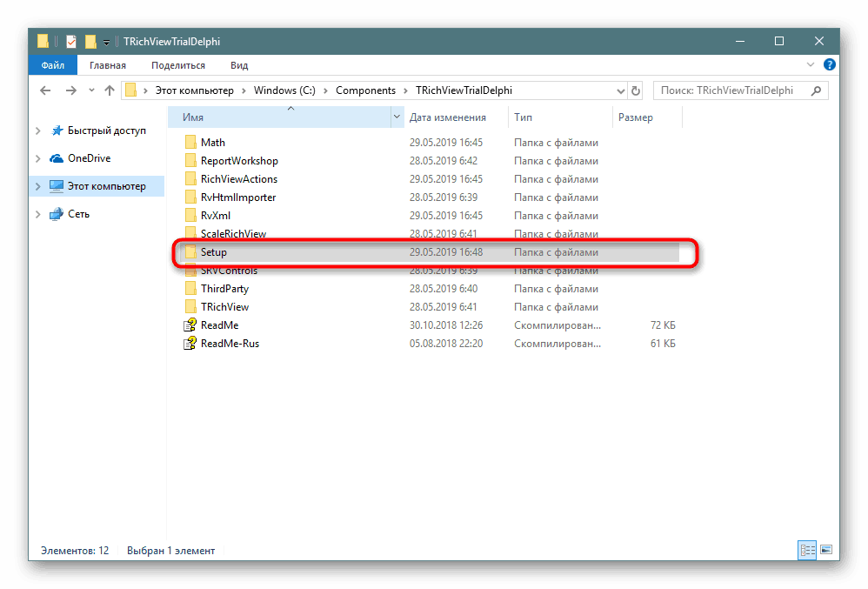868x589 pixels.
Task: Expand the Сеть tree node
Action: (x=37, y=214)
